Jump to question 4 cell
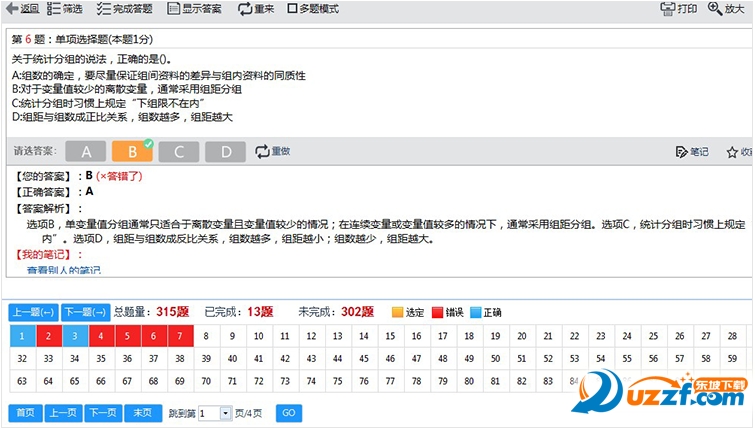755x430 pixels. pos(101,336)
